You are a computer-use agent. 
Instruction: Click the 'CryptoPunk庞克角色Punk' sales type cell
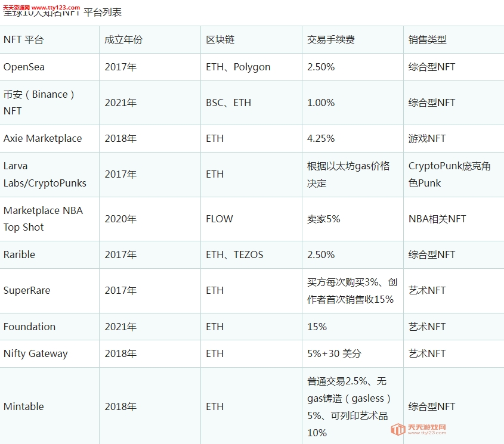[x=449, y=175]
